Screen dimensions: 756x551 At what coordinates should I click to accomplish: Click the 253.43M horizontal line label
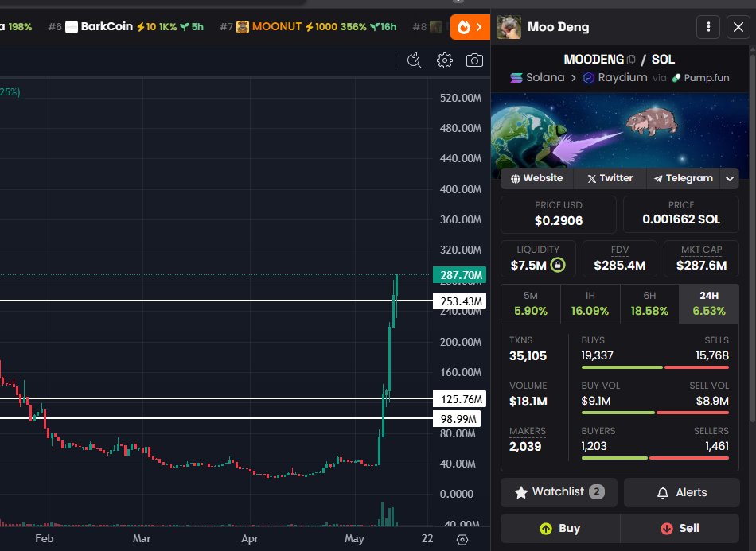pyautogui.click(x=460, y=301)
